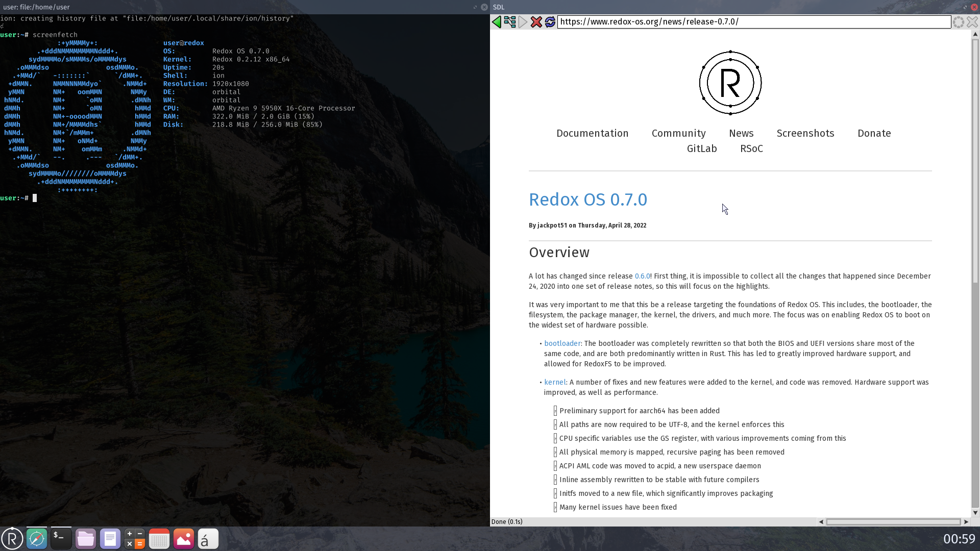Viewport: 980px width, 551px height.
Task: Click the browser stop loading red X icon
Action: tap(536, 21)
